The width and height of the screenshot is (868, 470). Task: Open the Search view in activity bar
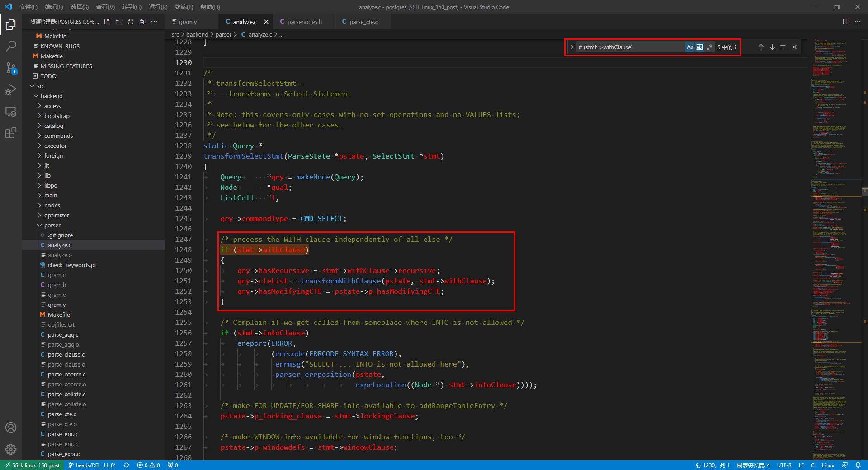click(x=11, y=46)
